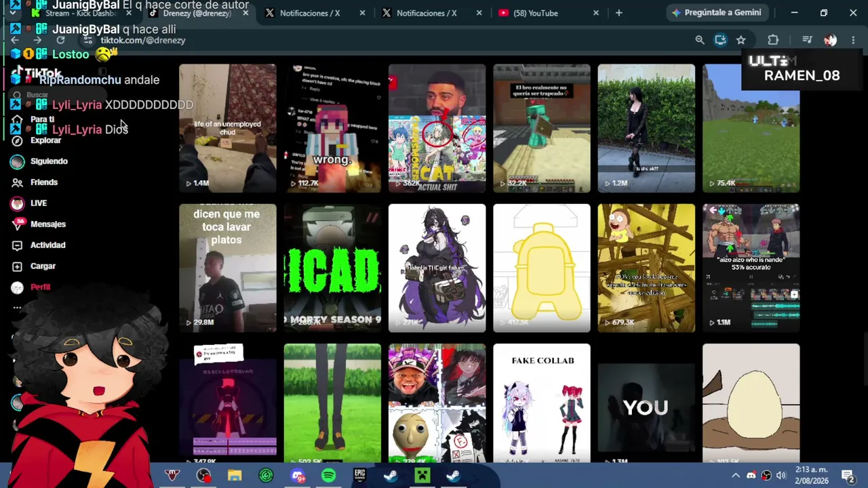The width and height of the screenshot is (868, 488).
Task: Open Discord from the taskbar
Action: point(297,476)
